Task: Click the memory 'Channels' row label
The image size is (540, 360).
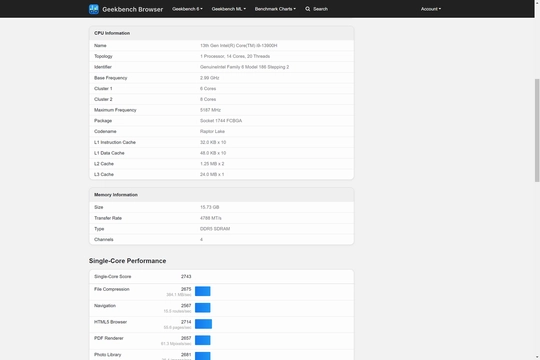Action: (x=103, y=239)
